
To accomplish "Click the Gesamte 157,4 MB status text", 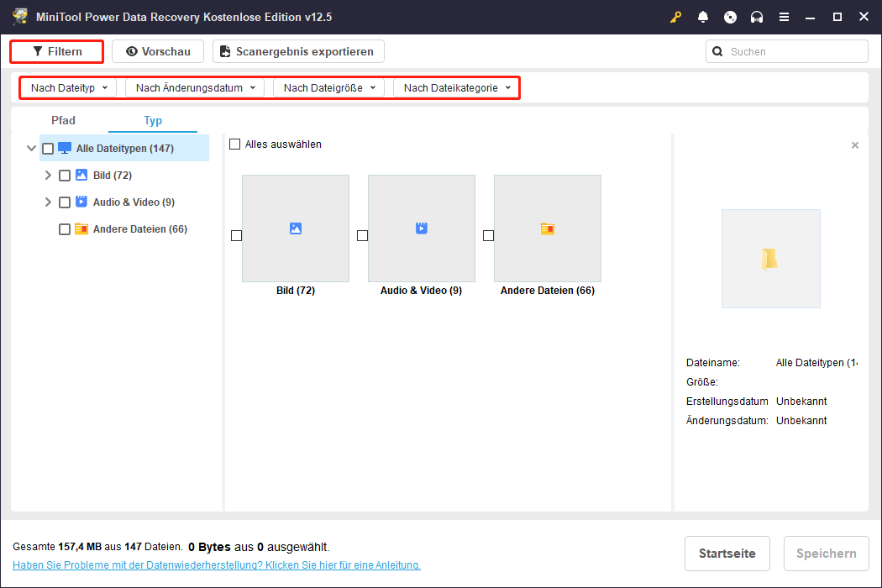I will tap(98, 547).
